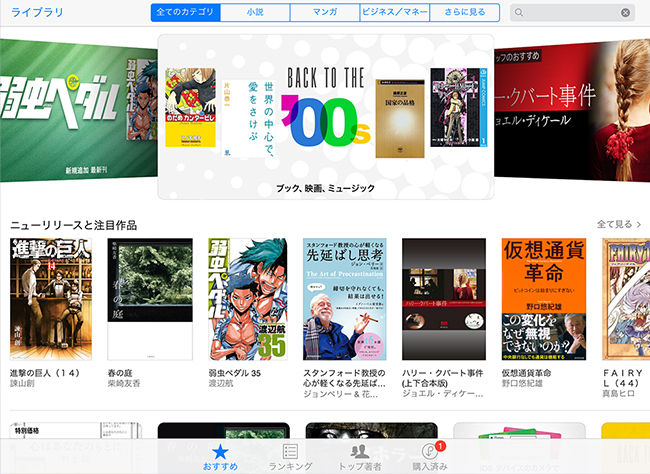650x474 pixels.
Task: Expand the 全て見る chevron arrow
Action: (x=639, y=224)
